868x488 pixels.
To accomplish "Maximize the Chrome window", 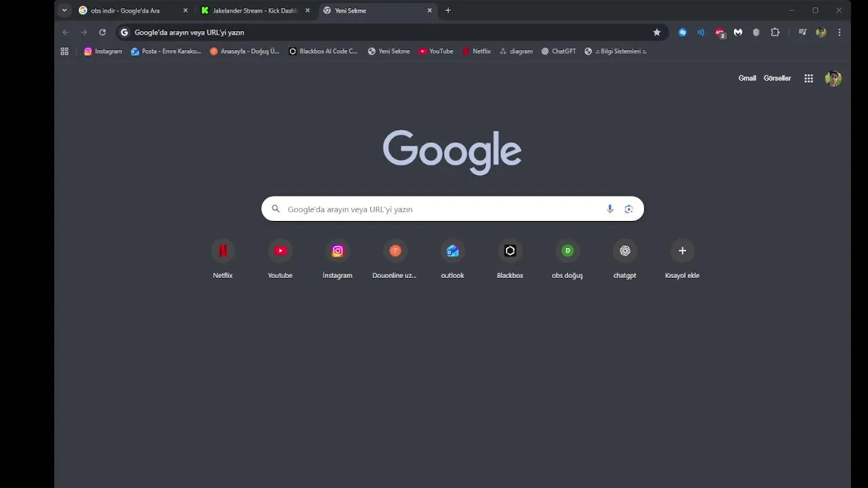I will pos(815,10).
